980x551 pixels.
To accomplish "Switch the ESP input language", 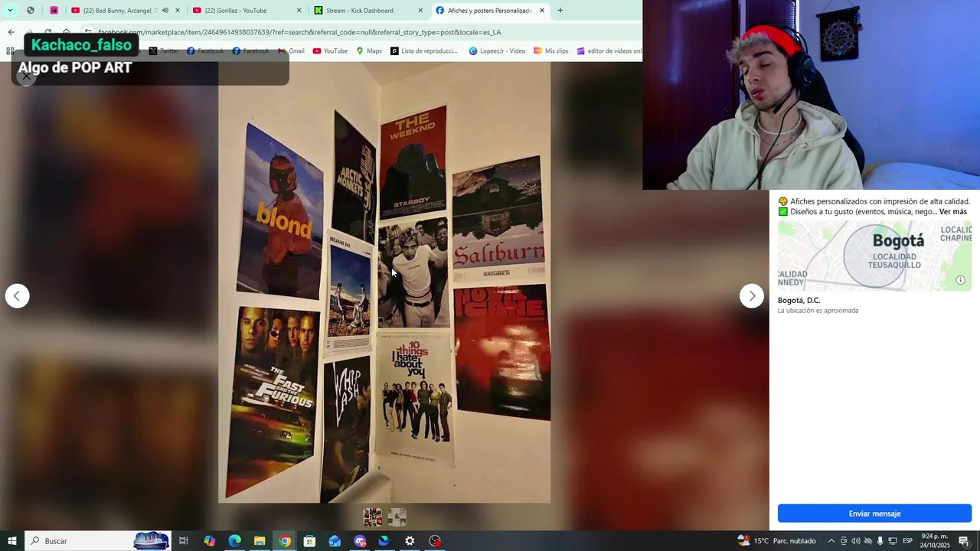I will coord(908,541).
